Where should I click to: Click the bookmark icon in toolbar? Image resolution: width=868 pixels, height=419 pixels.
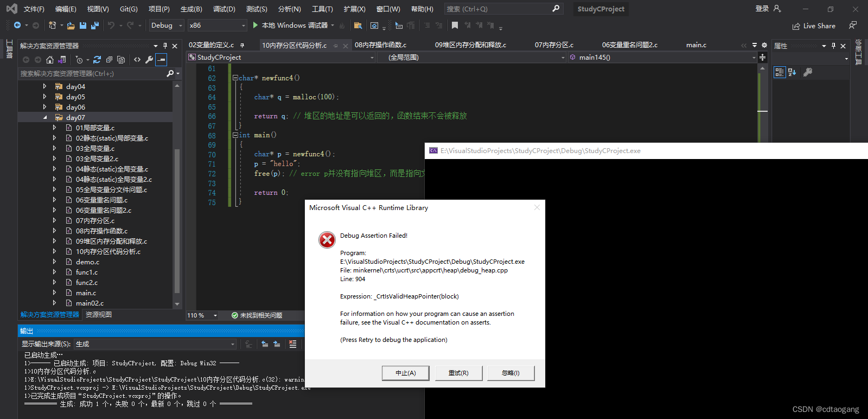[455, 26]
